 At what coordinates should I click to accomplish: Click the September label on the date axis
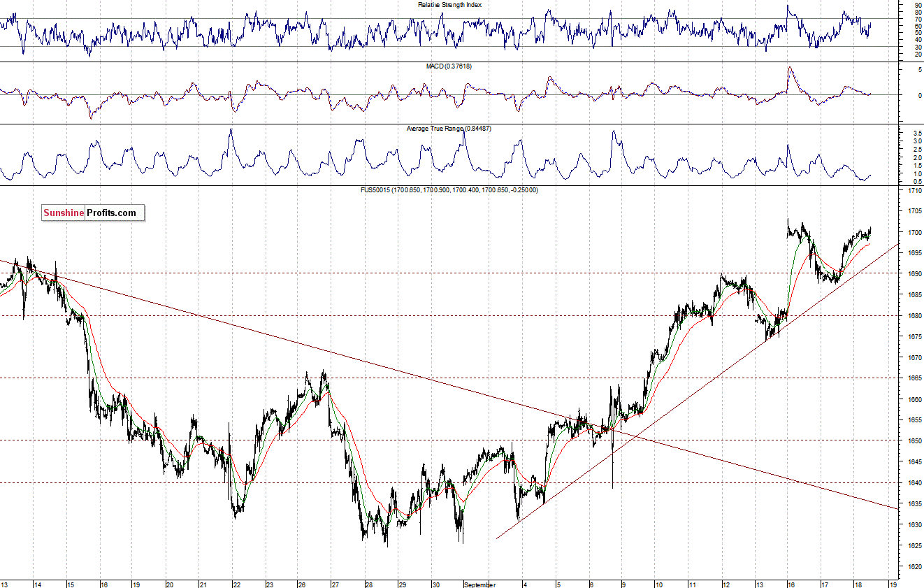point(479,584)
